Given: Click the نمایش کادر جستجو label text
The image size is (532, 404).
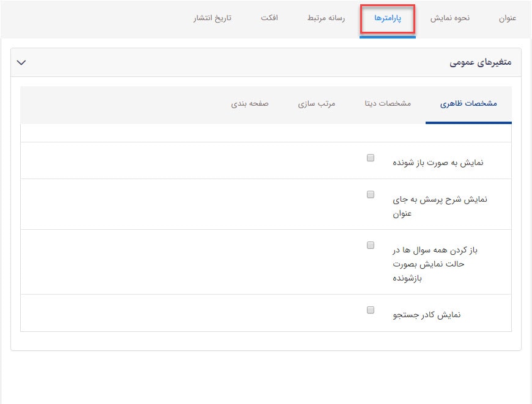Looking at the screenshot, I should pos(426,315).
